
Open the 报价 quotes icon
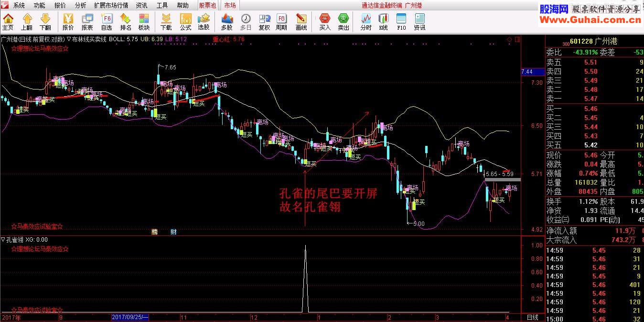pyautogui.click(x=68, y=22)
